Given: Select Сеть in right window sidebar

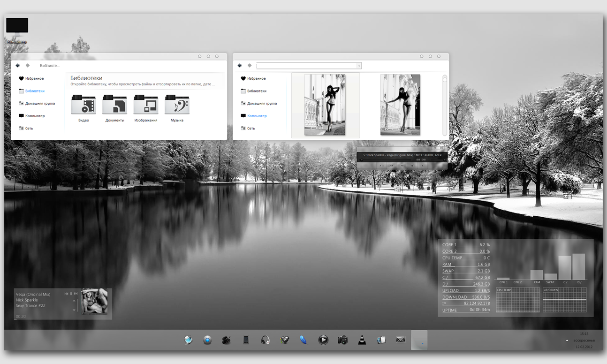Looking at the screenshot, I should (x=248, y=128).
